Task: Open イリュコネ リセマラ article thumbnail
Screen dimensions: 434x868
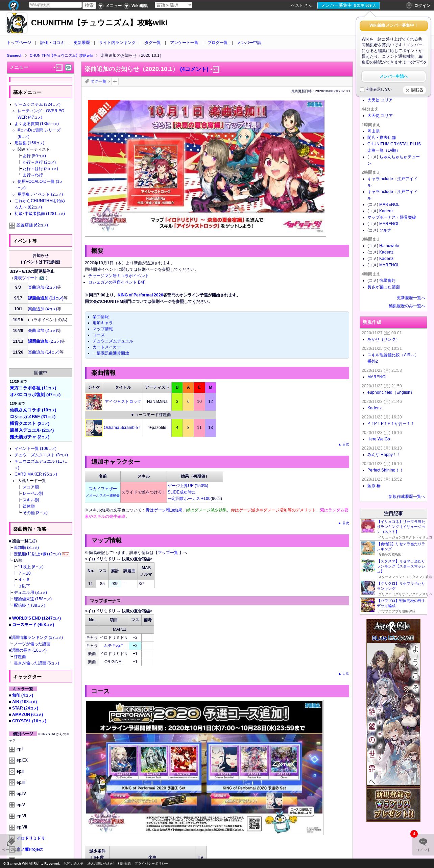Action: click(x=368, y=526)
